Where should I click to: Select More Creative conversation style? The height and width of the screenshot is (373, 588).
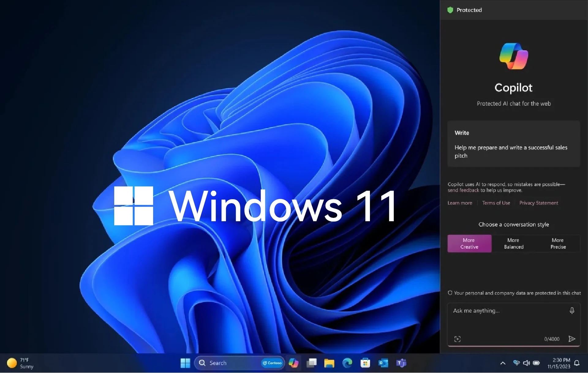(x=469, y=244)
